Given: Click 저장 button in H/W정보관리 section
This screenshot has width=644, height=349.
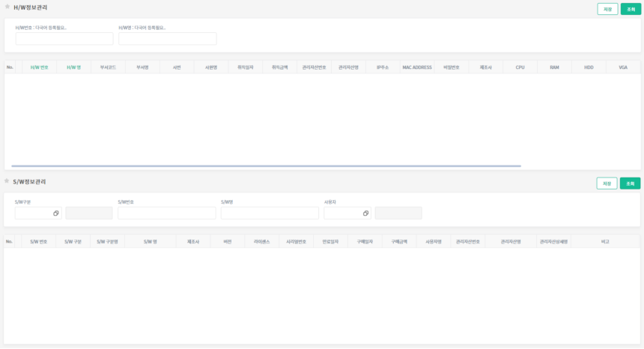Looking at the screenshot, I should [x=607, y=9].
